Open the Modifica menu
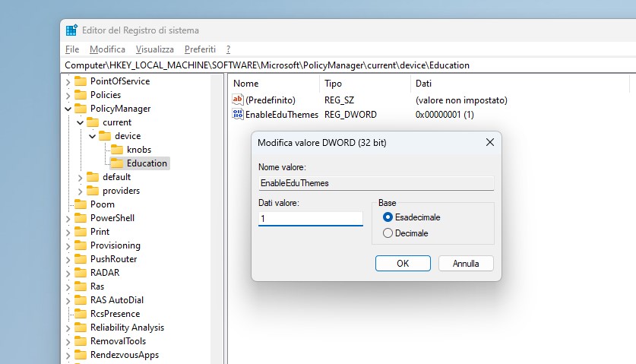The width and height of the screenshot is (636, 364). click(x=107, y=49)
